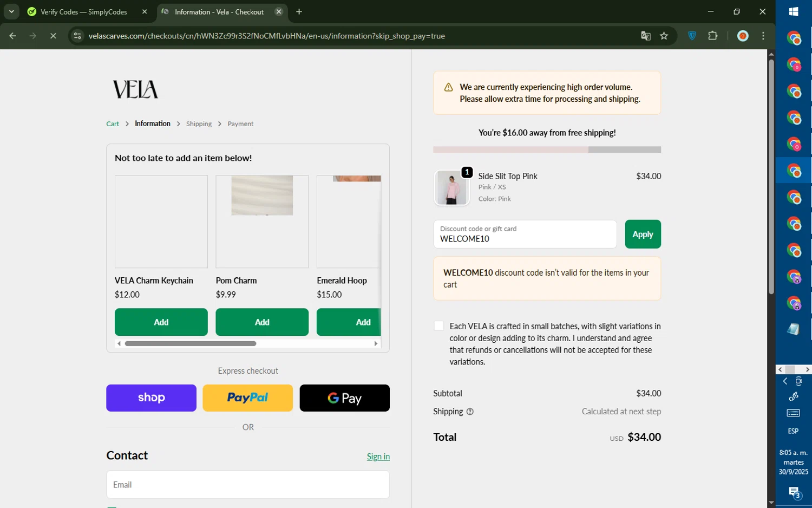Add the Pom Charm to the order
The width and height of the screenshot is (812, 508).
(x=262, y=322)
